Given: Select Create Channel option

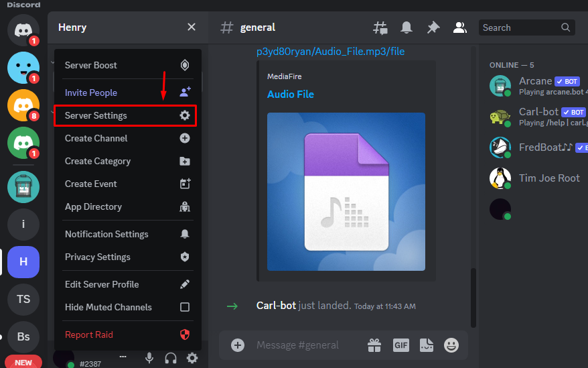Looking at the screenshot, I should click(127, 138).
